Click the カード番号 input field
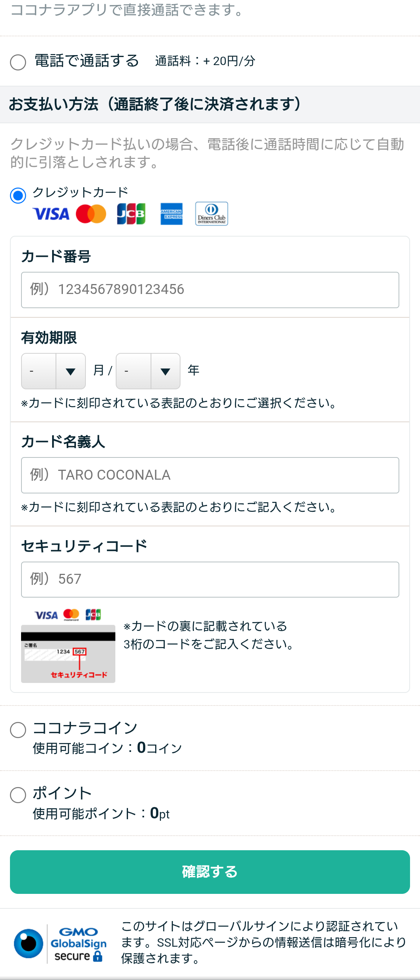420x980 pixels. (x=210, y=290)
